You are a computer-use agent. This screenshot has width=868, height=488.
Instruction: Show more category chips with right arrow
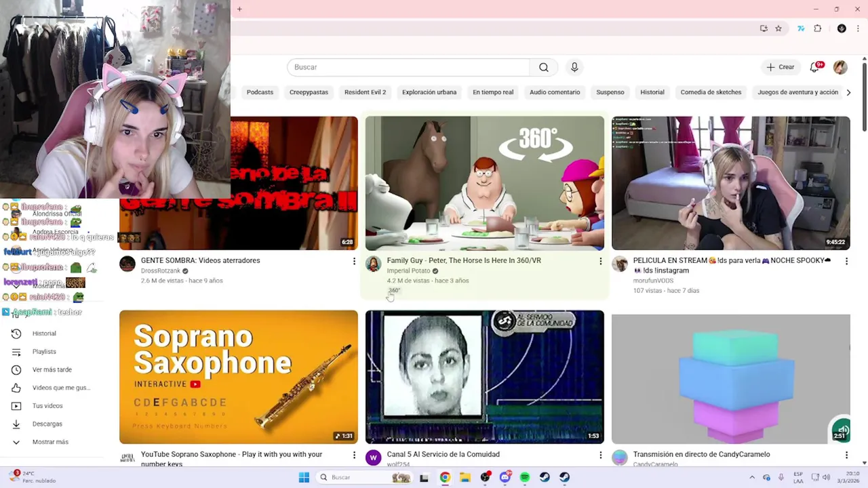848,92
